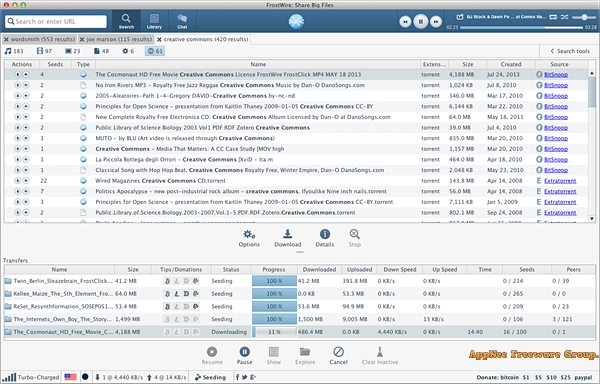Image resolution: width=600 pixels, height=384 pixels.
Task: Clear Inactive transfers
Action: click(x=380, y=356)
